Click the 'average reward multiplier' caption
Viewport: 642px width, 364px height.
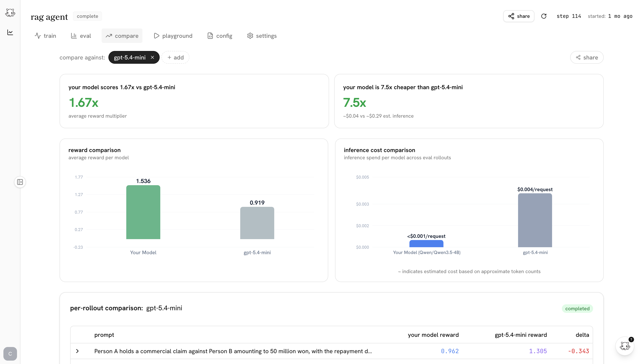click(98, 116)
